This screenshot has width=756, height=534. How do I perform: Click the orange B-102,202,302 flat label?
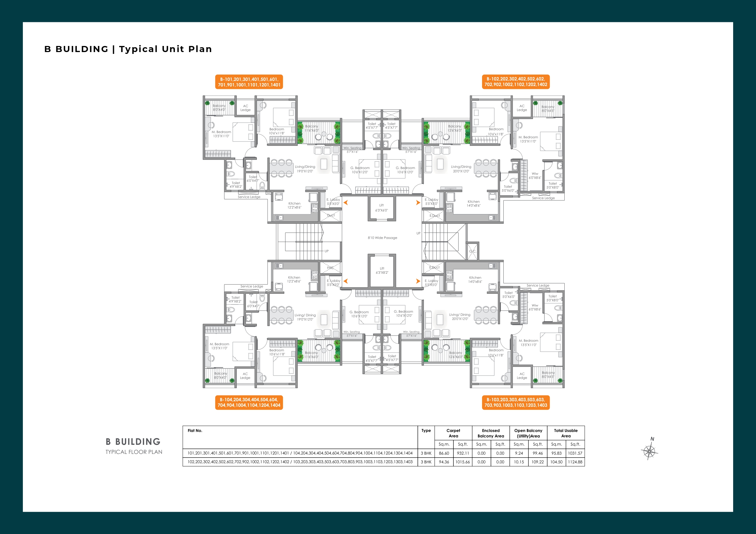coord(516,82)
